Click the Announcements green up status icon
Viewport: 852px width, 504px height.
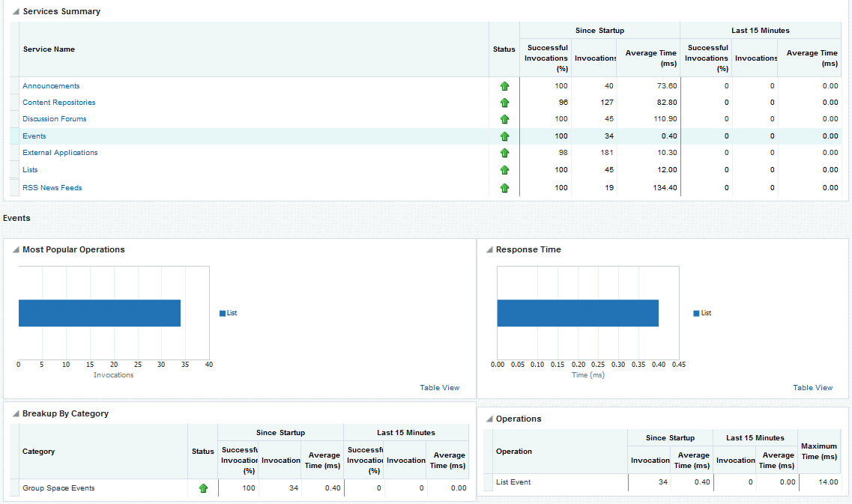504,86
